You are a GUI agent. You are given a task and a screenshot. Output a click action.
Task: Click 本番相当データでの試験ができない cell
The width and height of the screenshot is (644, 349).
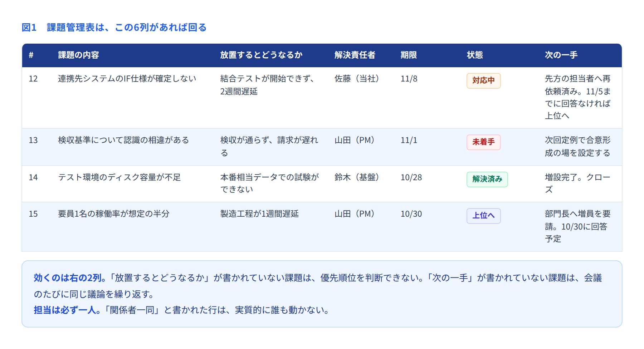(269, 183)
